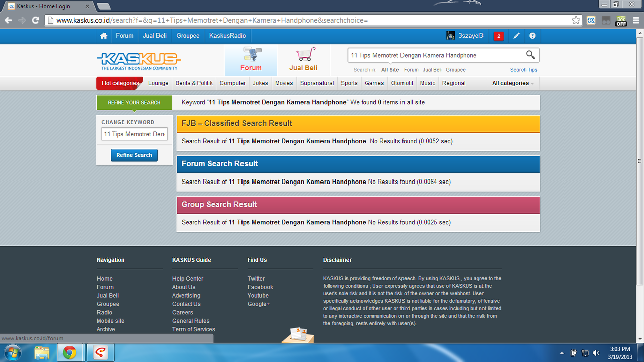Open the Mobile site footer link

(110, 321)
